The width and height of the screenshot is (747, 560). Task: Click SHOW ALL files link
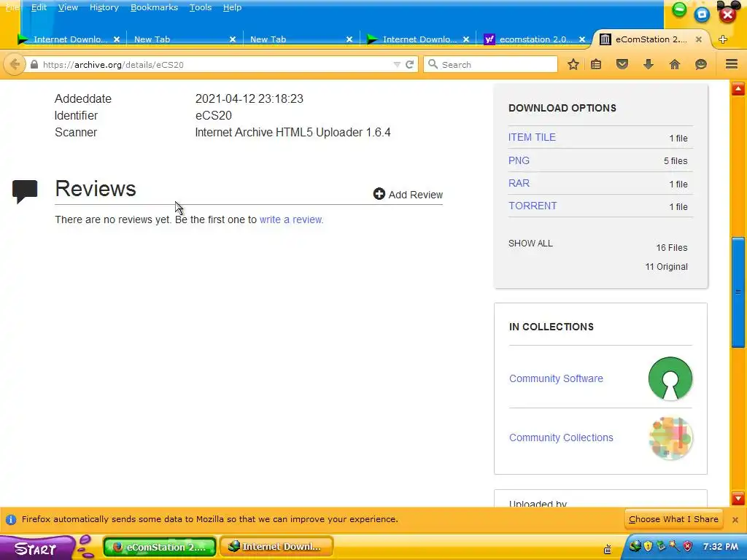click(x=530, y=244)
